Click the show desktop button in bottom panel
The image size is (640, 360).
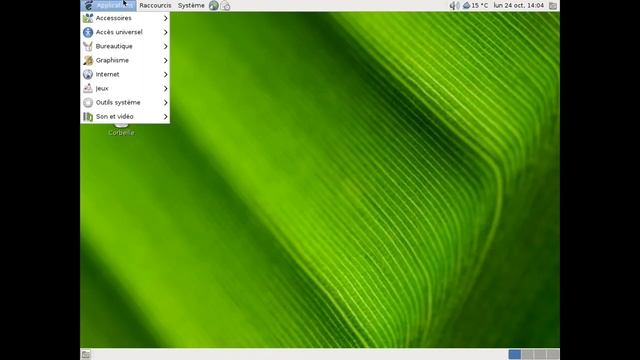coord(86,355)
